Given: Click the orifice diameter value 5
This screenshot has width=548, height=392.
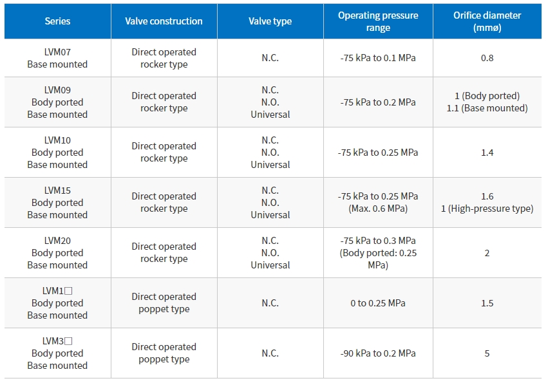Looking at the screenshot, I should click(x=487, y=353).
